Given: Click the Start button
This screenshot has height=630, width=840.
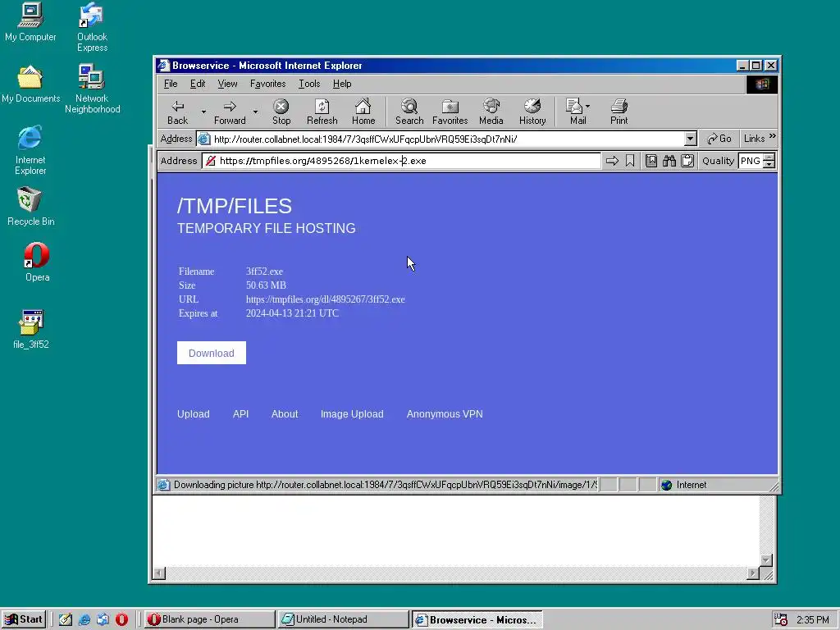Looking at the screenshot, I should coord(24,619).
